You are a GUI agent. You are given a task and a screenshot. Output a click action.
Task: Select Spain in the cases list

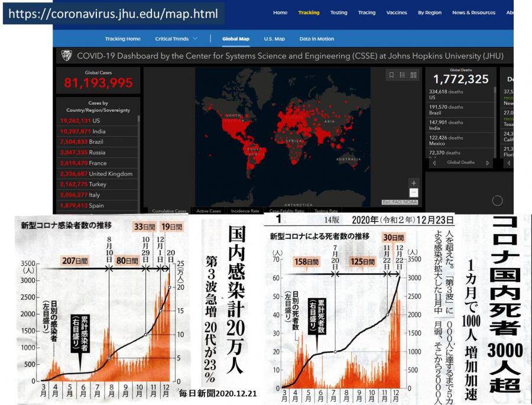pyautogui.click(x=98, y=205)
